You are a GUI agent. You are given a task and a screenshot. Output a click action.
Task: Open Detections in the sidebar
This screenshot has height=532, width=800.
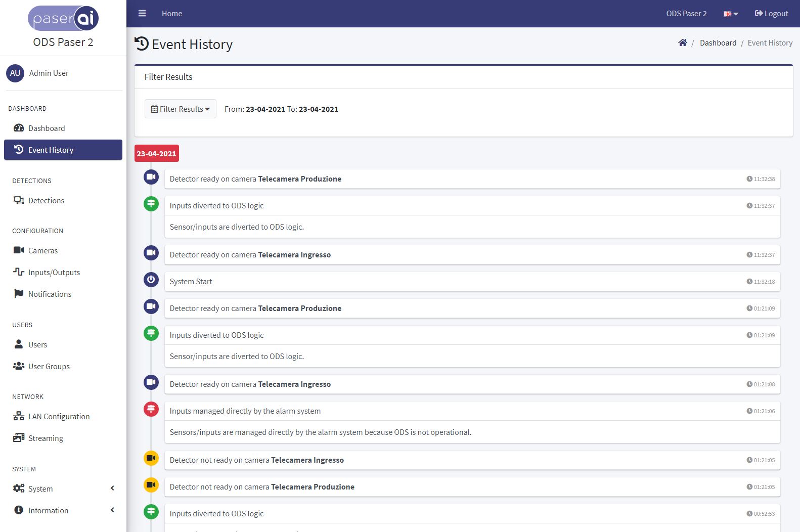(x=46, y=201)
